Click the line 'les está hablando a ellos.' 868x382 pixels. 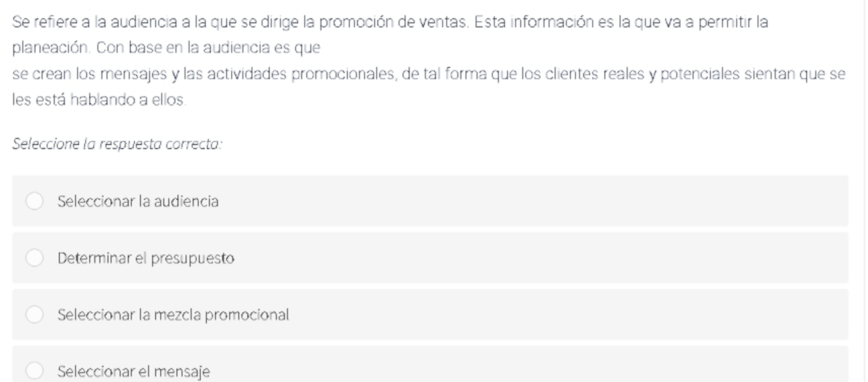tap(99, 100)
